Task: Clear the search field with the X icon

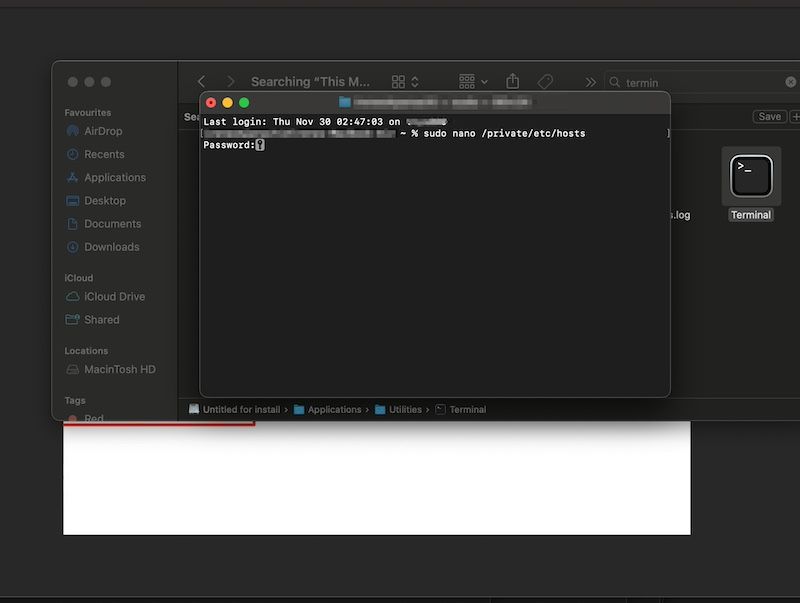Action: coord(790,82)
